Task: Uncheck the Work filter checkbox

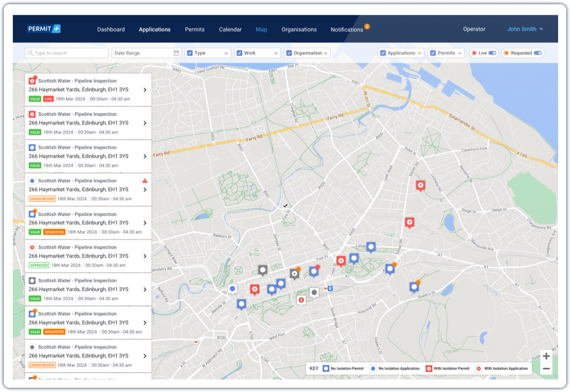Action: tap(239, 53)
